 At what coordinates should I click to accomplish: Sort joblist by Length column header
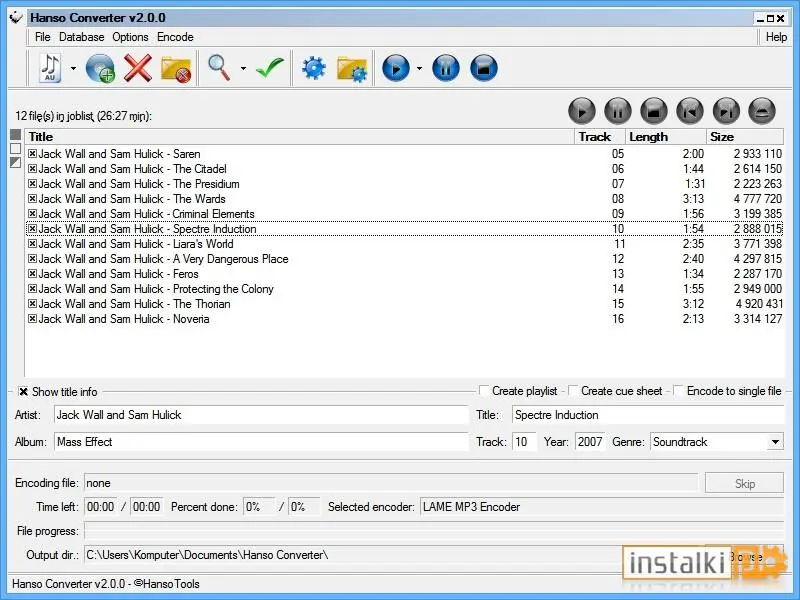pyautogui.click(x=665, y=137)
